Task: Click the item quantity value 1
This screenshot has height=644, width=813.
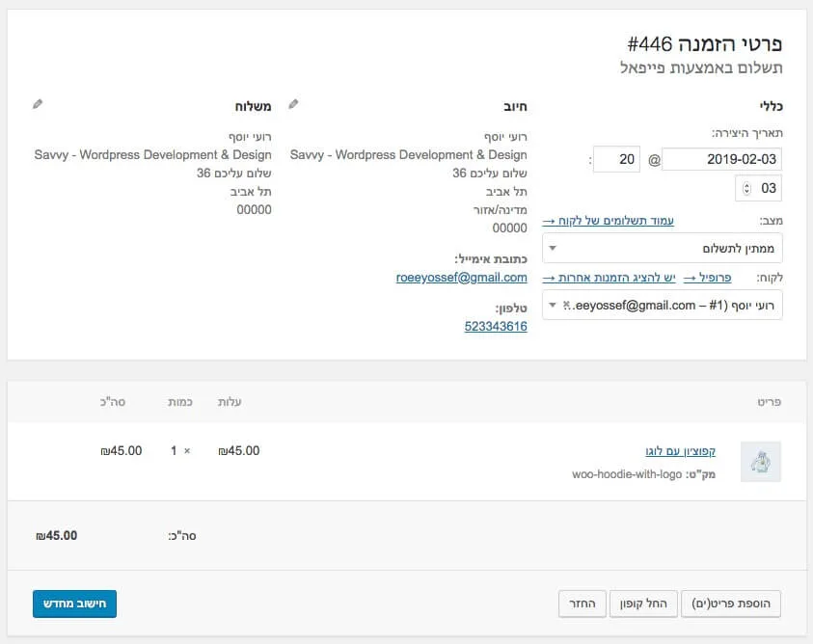Action: [174, 450]
